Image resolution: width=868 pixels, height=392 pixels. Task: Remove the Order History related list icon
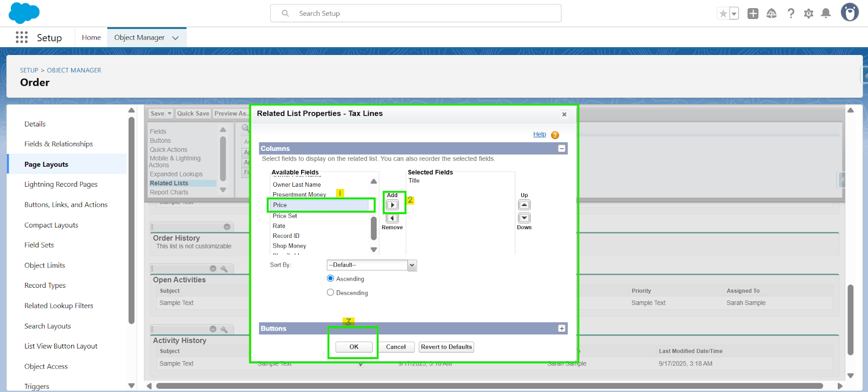pos(227,227)
